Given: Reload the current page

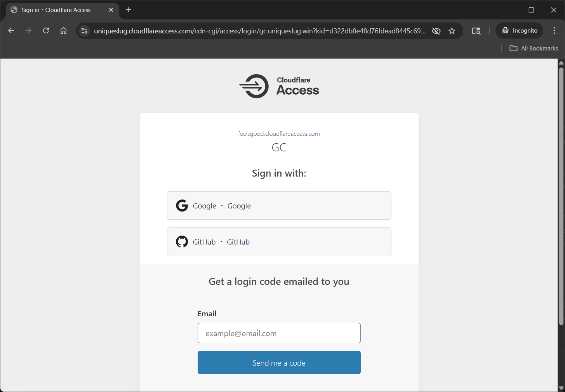Looking at the screenshot, I should coord(46,31).
